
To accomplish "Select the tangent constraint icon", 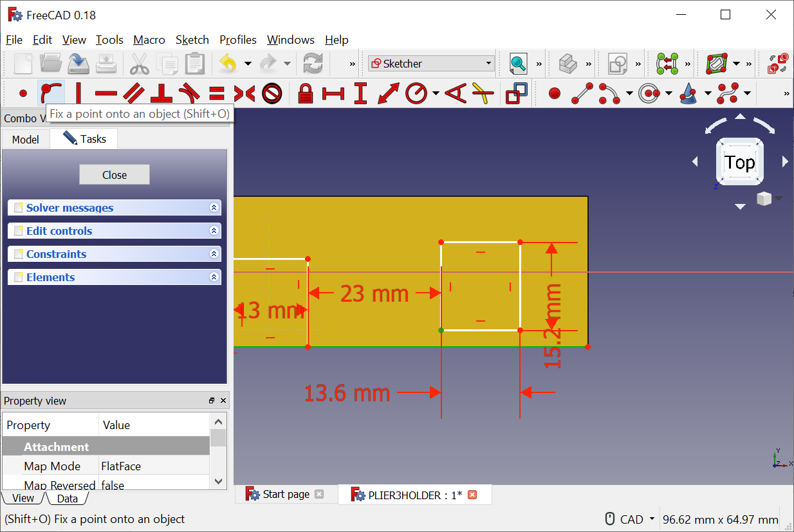I will point(189,94).
